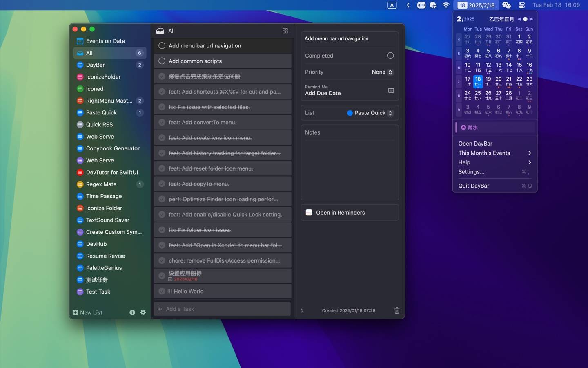The image size is (588, 368).
Task: Open Control Center in the menu bar
Action: click(x=522, y=5)
